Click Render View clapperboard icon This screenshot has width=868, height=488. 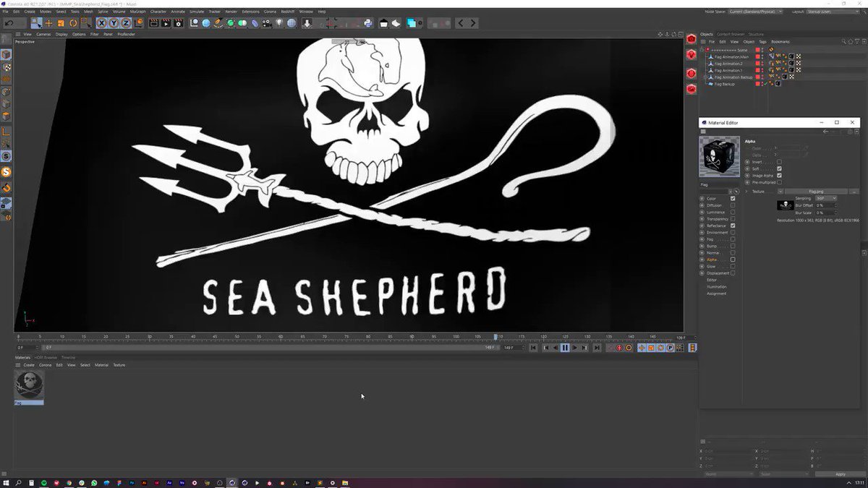pos(154,23)
